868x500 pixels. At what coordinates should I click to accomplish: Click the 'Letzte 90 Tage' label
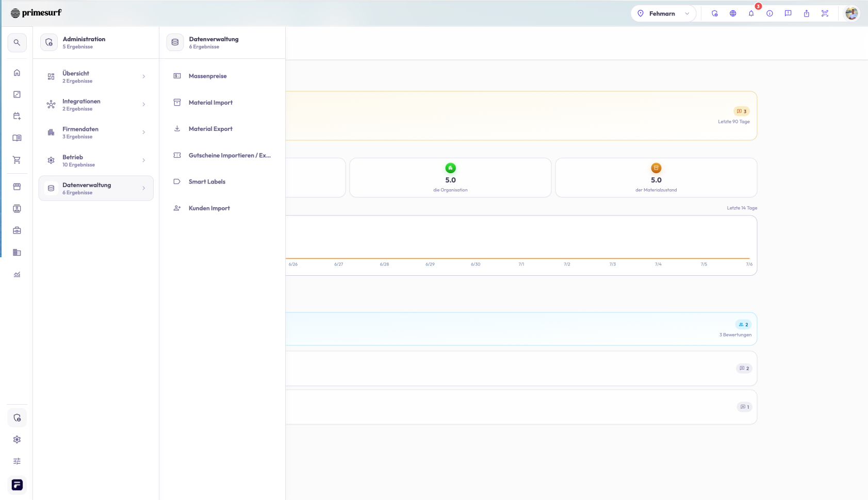734,122
